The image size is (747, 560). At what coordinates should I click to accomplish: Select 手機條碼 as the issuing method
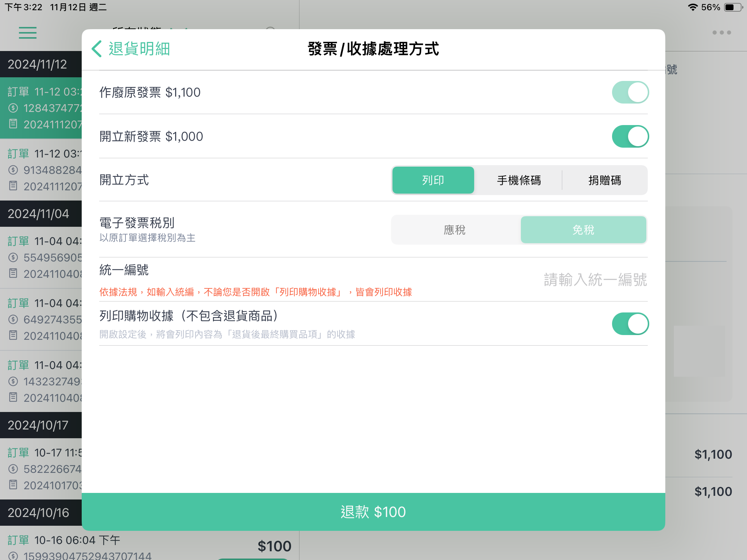click(x=519, y=180)
